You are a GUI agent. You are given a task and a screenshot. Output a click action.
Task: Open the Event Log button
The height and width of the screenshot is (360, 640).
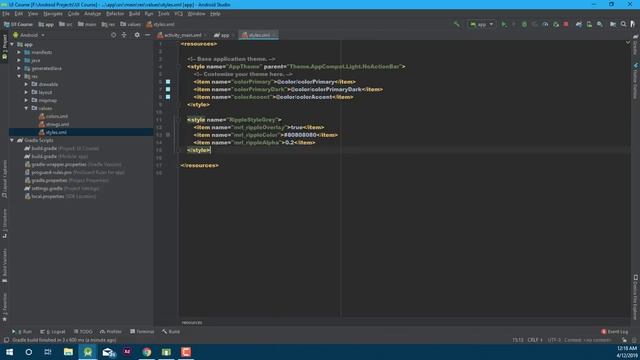615,331
